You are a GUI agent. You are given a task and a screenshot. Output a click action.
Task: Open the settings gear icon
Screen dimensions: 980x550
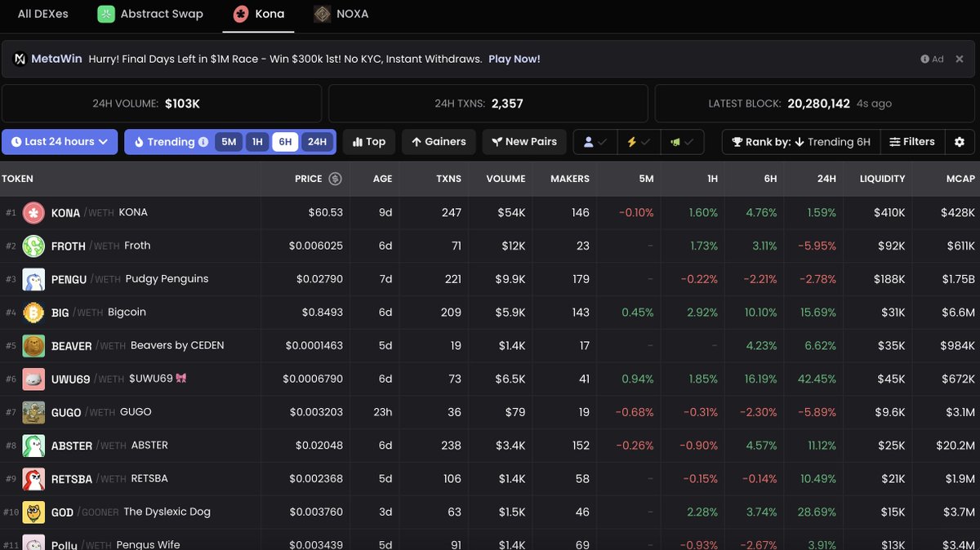960,142
